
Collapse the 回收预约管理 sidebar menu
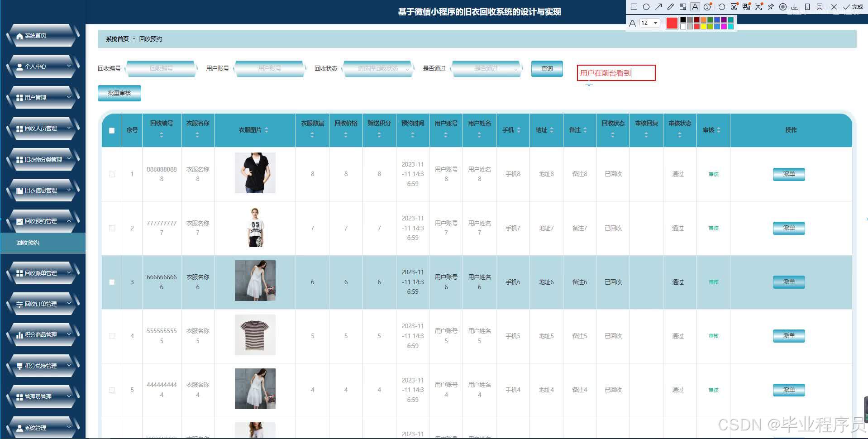pyautogui.click(x=43, y=221)
